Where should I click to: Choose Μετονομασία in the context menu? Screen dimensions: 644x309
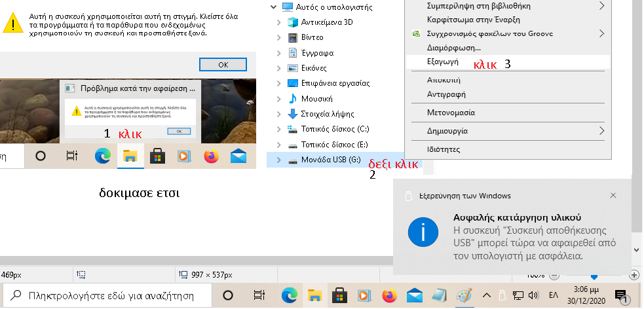coord(508,113)
